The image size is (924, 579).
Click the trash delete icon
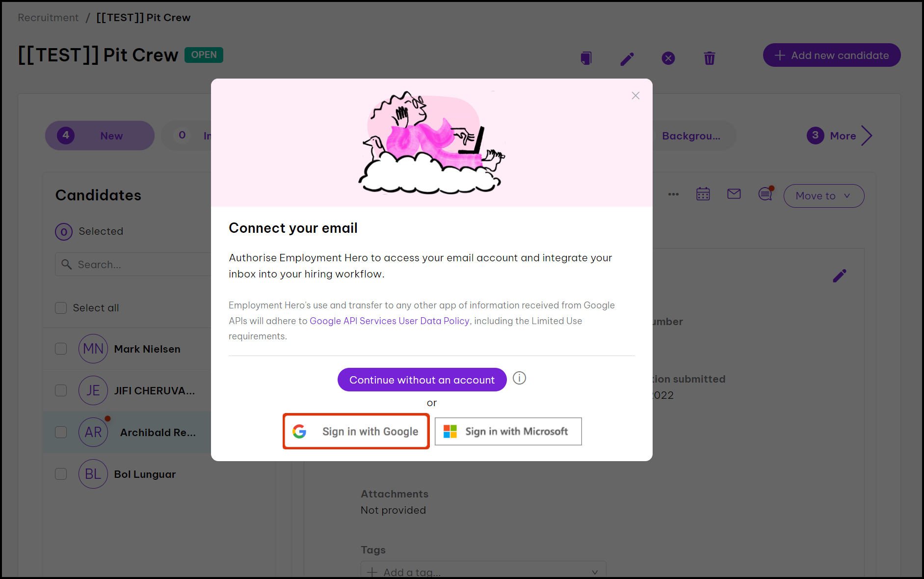pyautogui.click(x=709, y=58)
